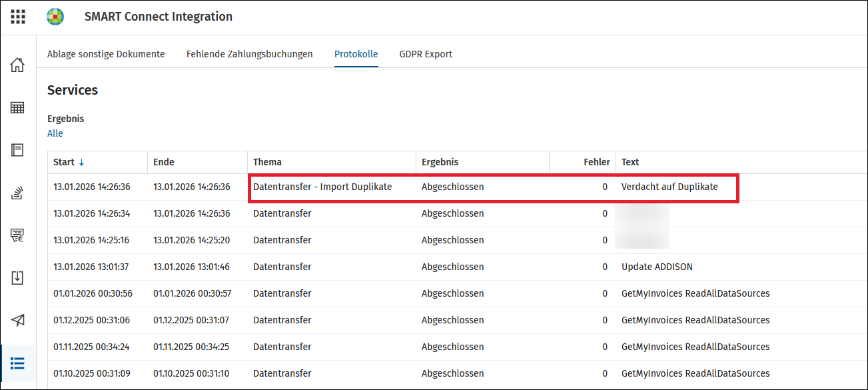Click GetMyInvoices ReadAllDataSources in 01.11.2025 row
The image size is (868, 390).
(695, 347)
